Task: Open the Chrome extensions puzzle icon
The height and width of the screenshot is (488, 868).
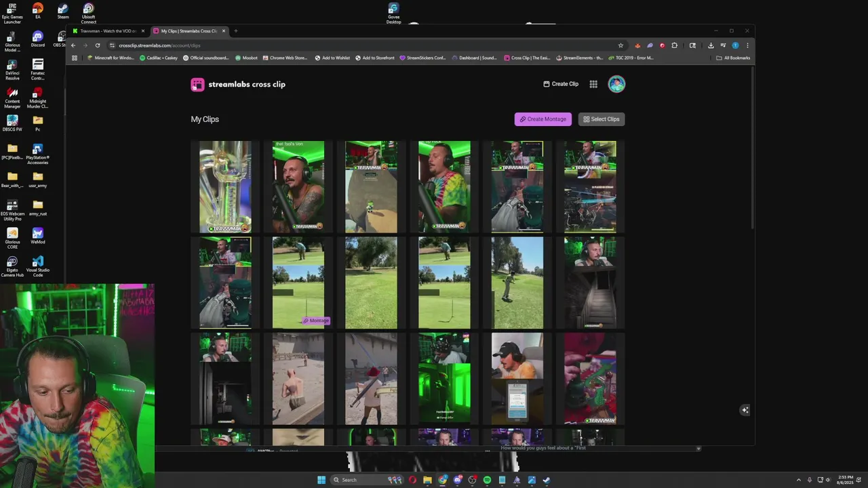Action: pyautogui.click(x=675, y=45)
